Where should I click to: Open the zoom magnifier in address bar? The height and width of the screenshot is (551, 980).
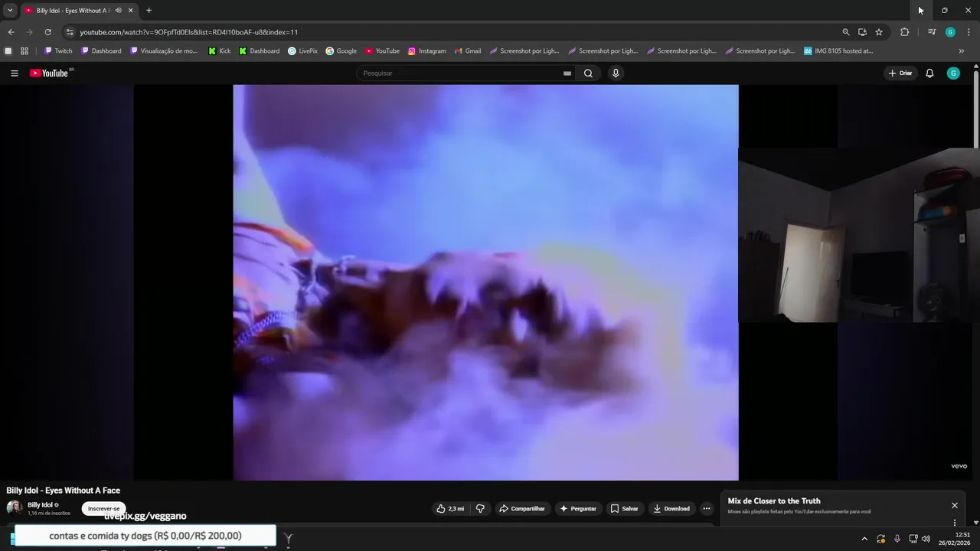point(846,32)
